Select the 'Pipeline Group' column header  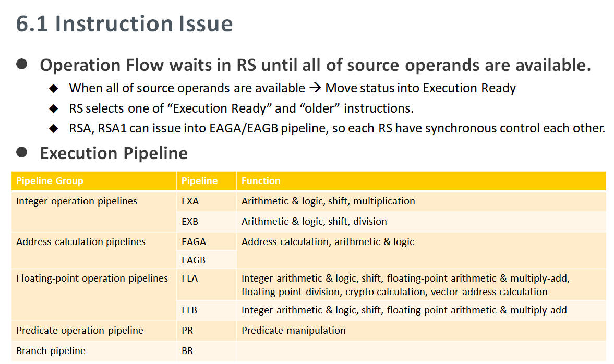(x=94, y=181)
